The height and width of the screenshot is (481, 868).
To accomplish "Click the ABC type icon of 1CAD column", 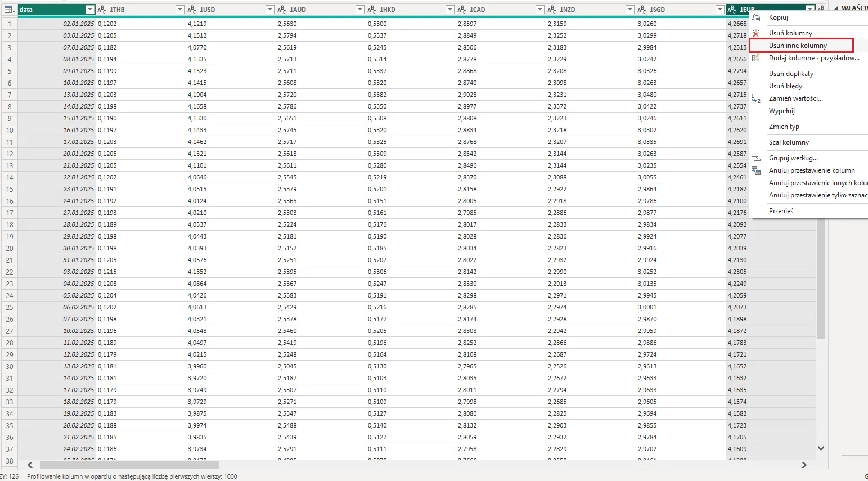I will click(x=462, y=10).
